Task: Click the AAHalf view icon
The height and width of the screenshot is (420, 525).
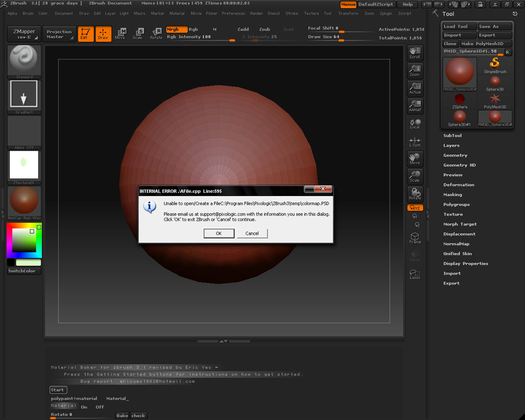Action: tap(415, 106)
